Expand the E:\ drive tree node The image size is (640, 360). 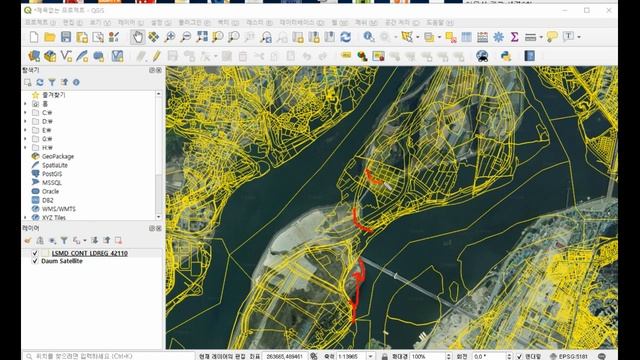tap(25, 130)
